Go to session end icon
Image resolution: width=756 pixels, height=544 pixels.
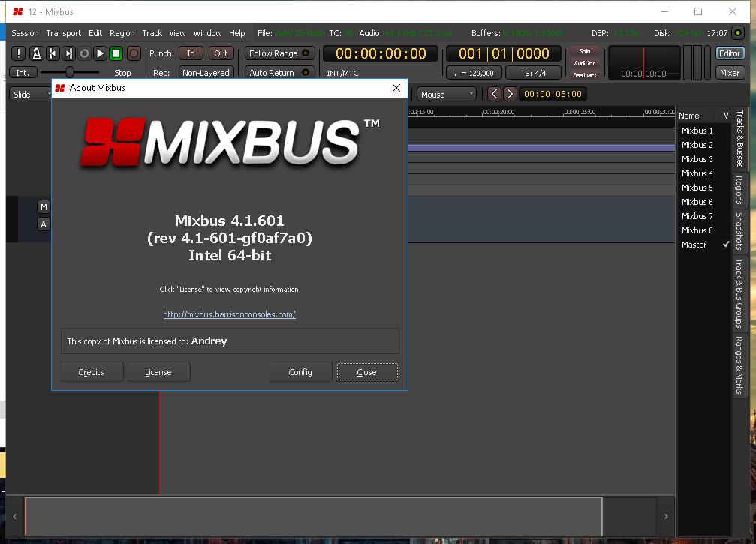pos(68,53)
